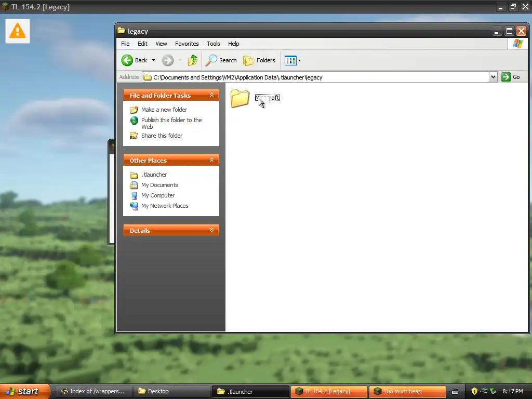Select the Minecraft folder icon
Image resolution: width=532 pixels, height=399 pixels.
point(240,98)
